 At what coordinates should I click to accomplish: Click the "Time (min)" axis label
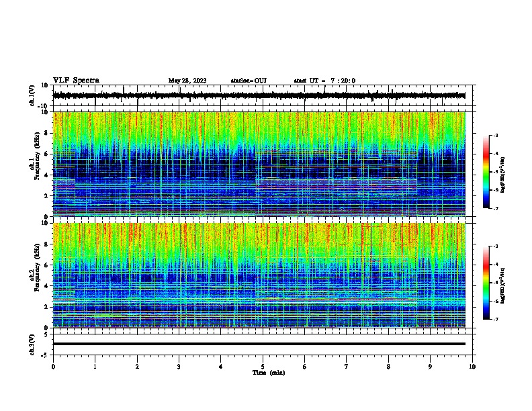point(269,373)
